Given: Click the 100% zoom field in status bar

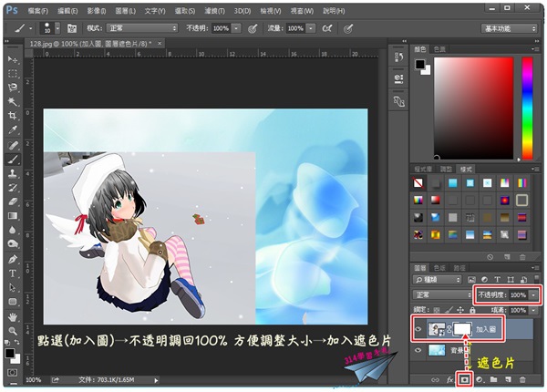Looking at the screenshot, I should [x=34, y=380].
